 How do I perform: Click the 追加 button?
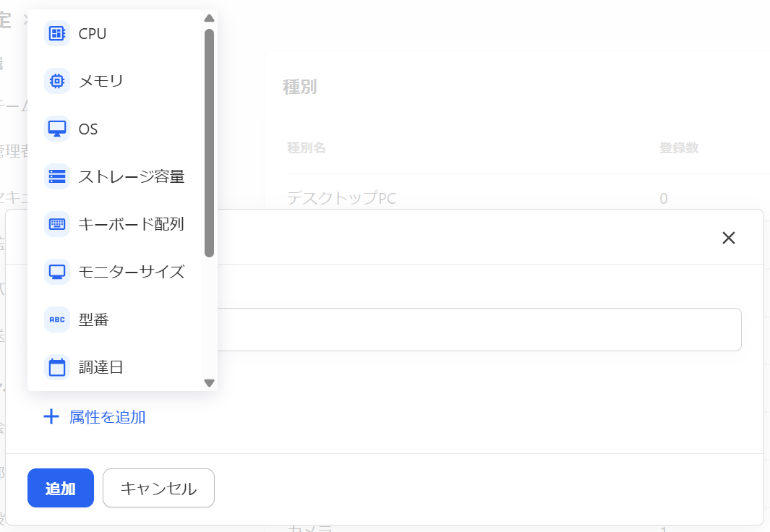coord(61,488)
